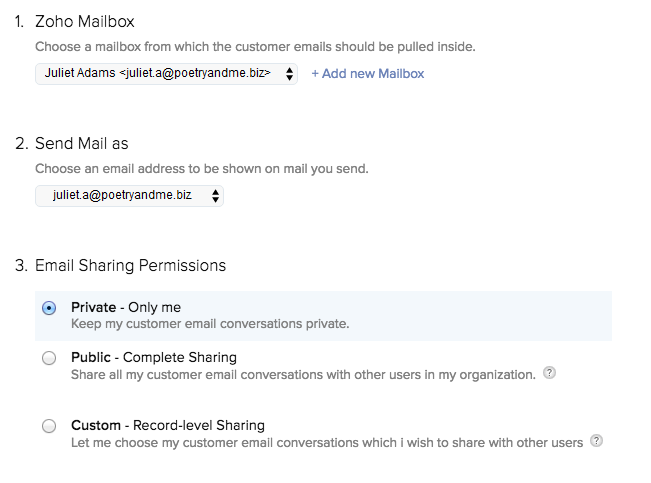Click the Public - Complete Sharing label

click(154, 357)
